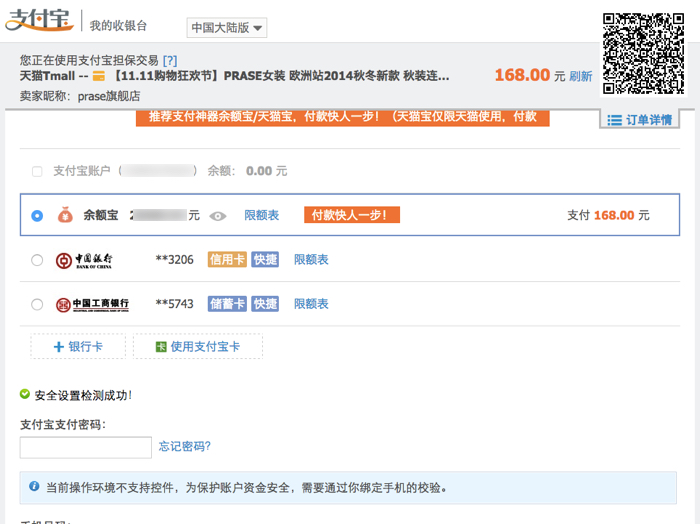Click the 我的收银台 header text
This screenshot has width=700, height=524.
(x=118, y=26)
